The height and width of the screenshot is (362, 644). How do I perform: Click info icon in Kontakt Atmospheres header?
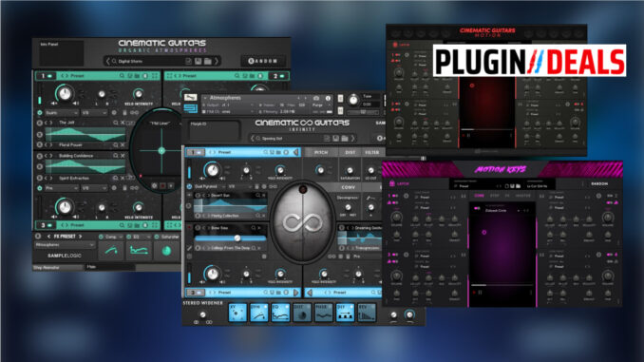tap(328, 98)
